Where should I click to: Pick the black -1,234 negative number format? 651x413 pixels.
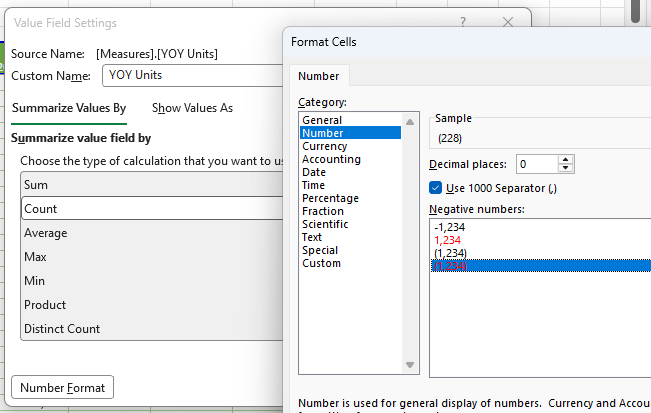[541, 227]
